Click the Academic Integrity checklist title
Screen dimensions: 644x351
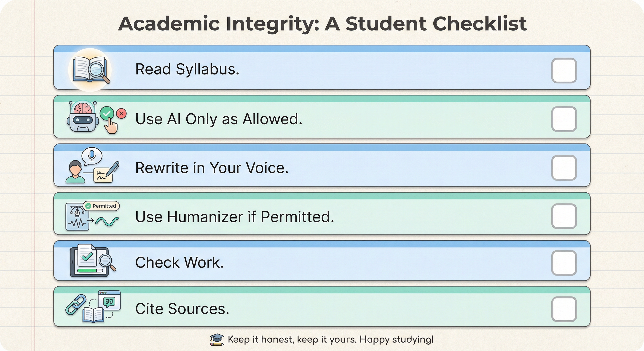[x=322, y=24]
